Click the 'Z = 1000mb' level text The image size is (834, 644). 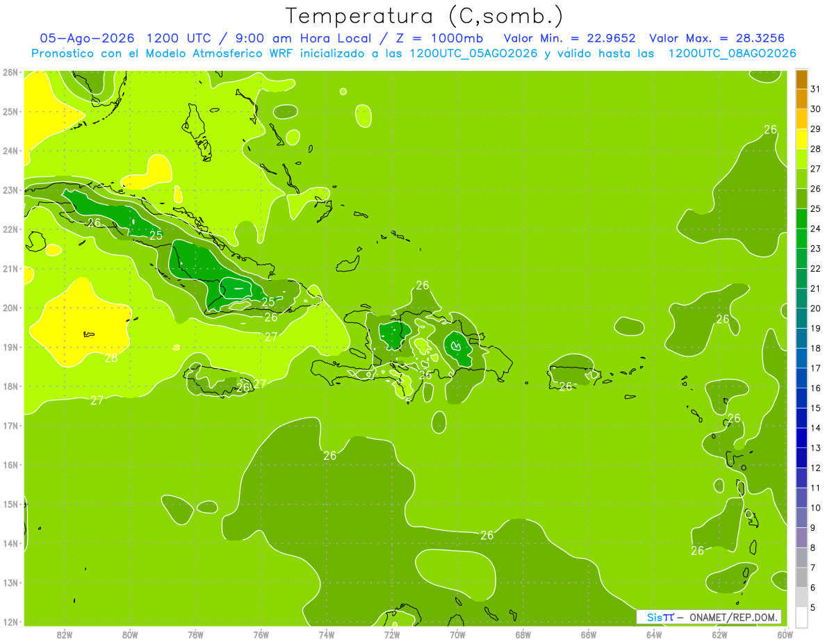click(x=439, y=38)
